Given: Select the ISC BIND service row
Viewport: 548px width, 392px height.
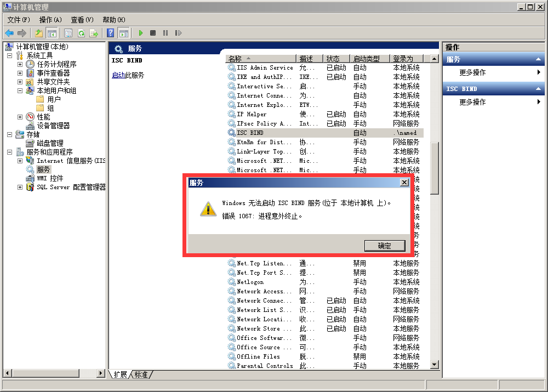Looking at the screenshot, I should click(x=325, y=133).
